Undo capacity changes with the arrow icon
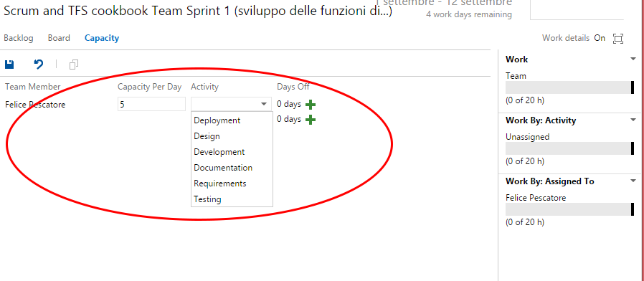 coord(39,64)
